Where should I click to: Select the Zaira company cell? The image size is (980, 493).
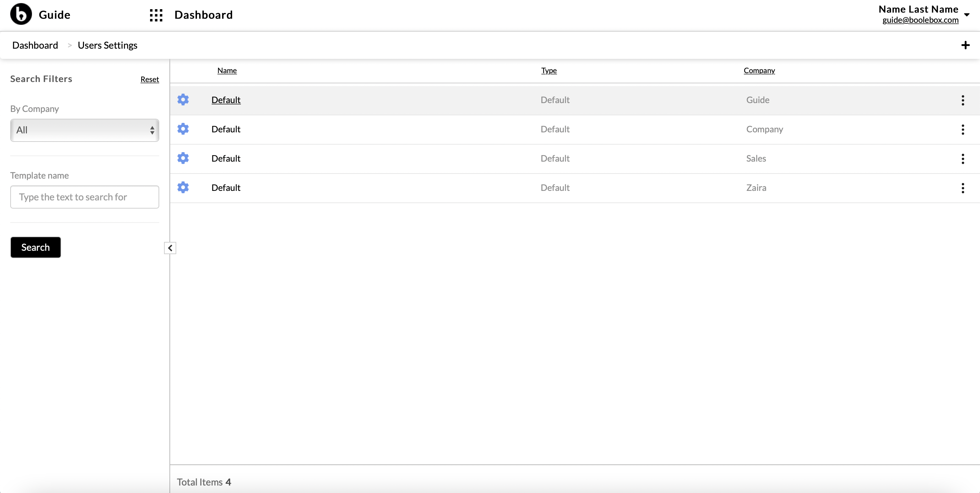[756, 187]
